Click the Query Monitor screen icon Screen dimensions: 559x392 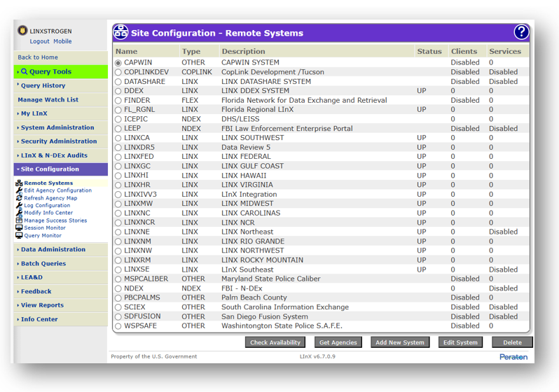pos(19,236)
